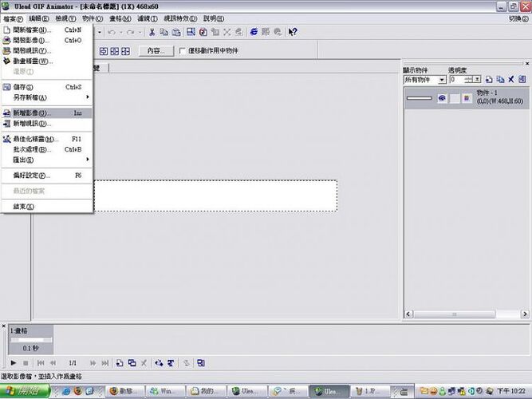
Task: Click add blank frame icon in frame toolbar
Action: (120, 363)
